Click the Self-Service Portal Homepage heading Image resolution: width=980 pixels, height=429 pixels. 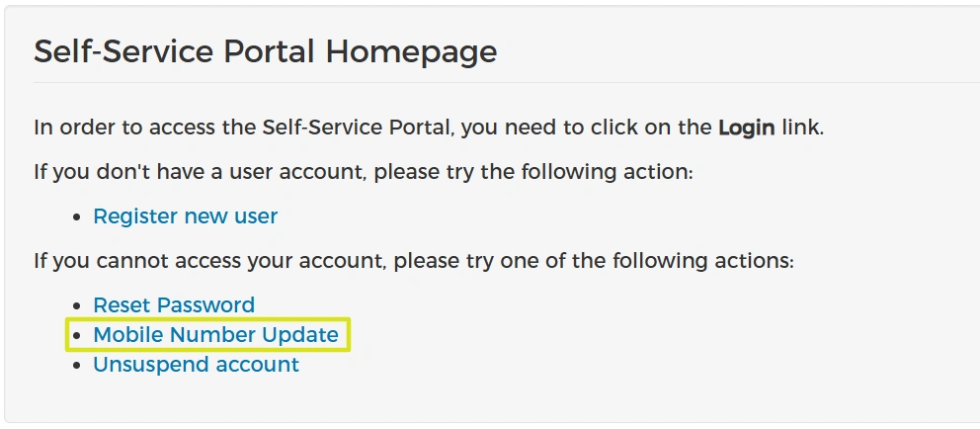pyautogui.click(x=265, y=51)
